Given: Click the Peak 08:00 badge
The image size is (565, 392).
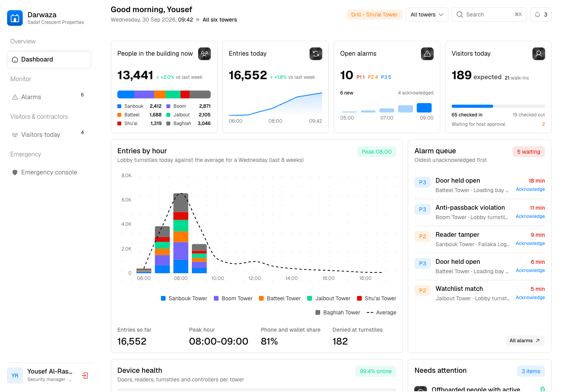Looking at the screenshot, I should tap(377, 152).
